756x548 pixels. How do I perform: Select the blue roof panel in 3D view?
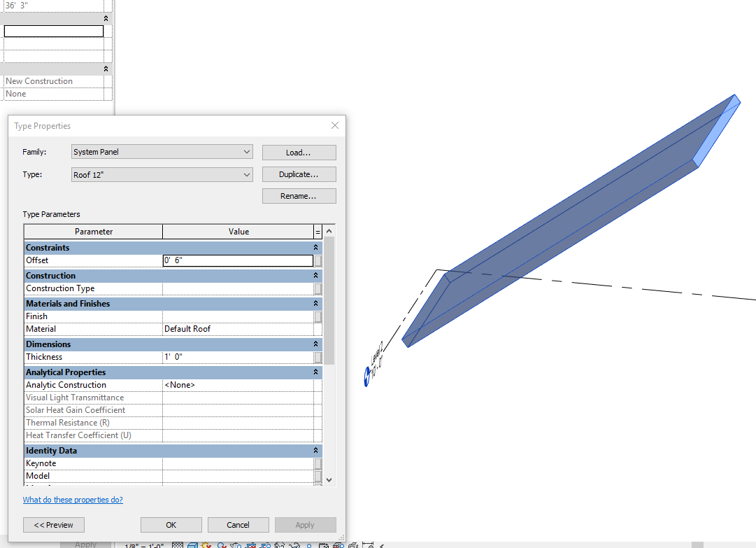click(x=571, y=221)
